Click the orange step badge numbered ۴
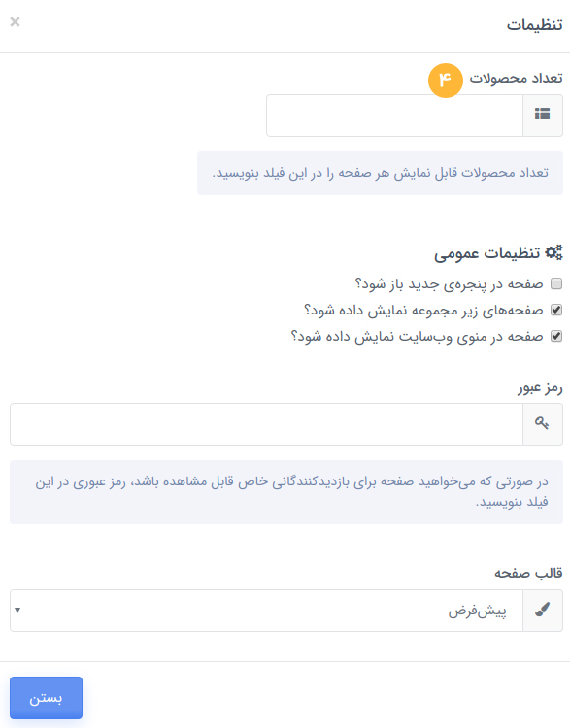Screen dimensions: 570x728 (x=445, y=81)
